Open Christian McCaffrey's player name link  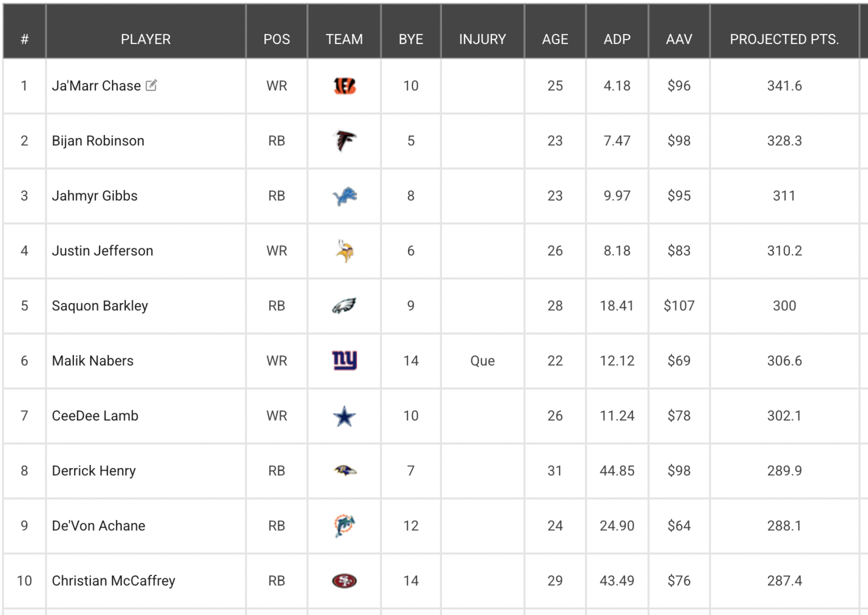click(114, 581)
